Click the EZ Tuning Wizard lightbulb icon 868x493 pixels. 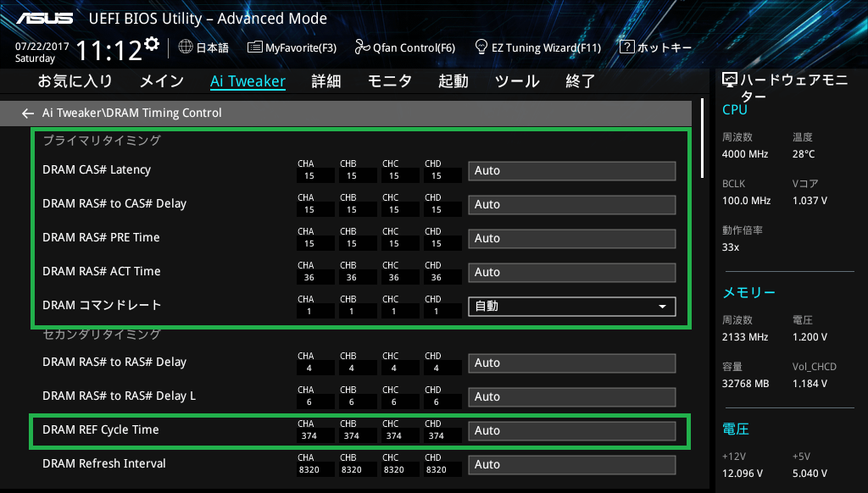481,47
